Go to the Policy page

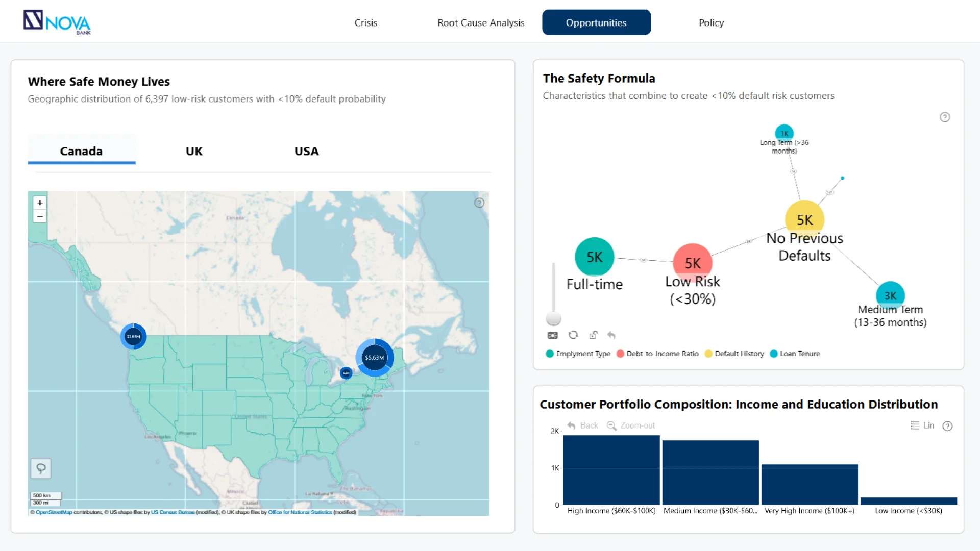(711, 22)
